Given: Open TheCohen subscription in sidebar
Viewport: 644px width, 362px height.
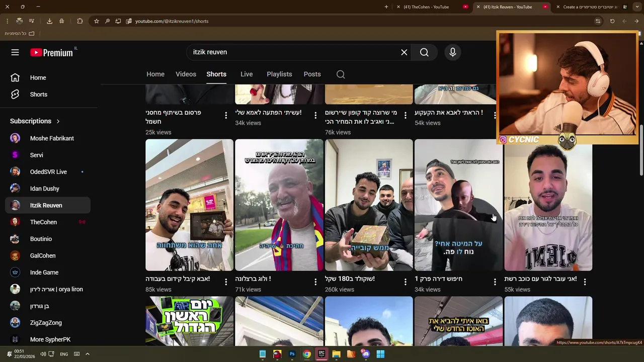Looking at the screenshot, I should point(48,222).
